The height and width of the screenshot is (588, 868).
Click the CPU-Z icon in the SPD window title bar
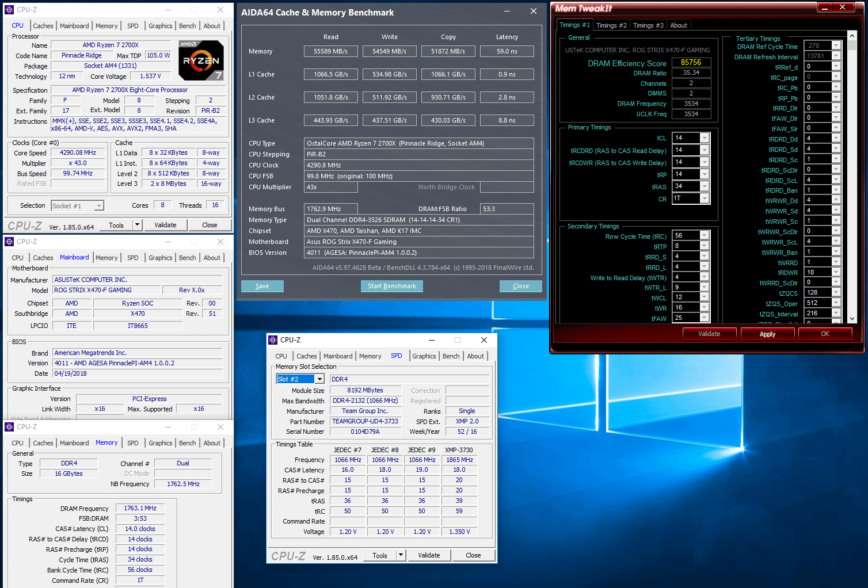tap(273, 340)
